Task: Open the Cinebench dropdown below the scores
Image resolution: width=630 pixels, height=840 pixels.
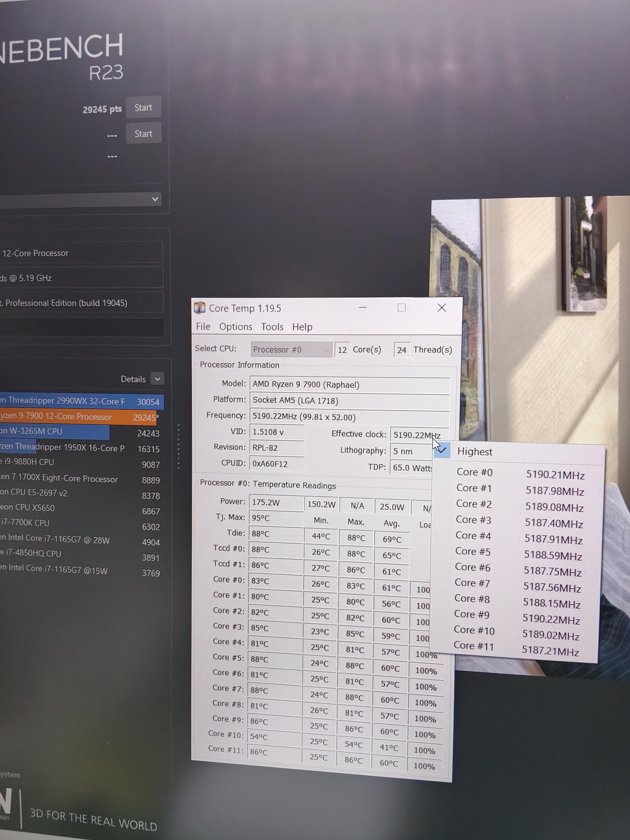Action: pos(155,199)
